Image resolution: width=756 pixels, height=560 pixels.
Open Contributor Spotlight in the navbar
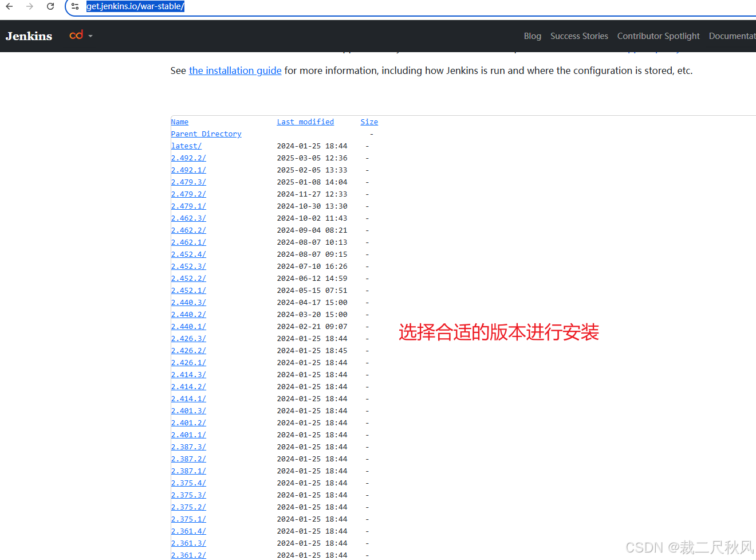click(659, 36)
